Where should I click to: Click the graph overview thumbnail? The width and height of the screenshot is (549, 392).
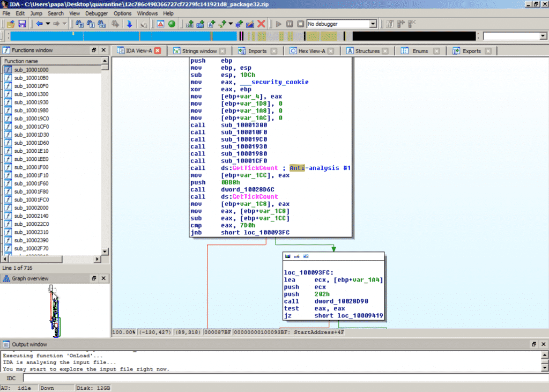coord(55,311)
